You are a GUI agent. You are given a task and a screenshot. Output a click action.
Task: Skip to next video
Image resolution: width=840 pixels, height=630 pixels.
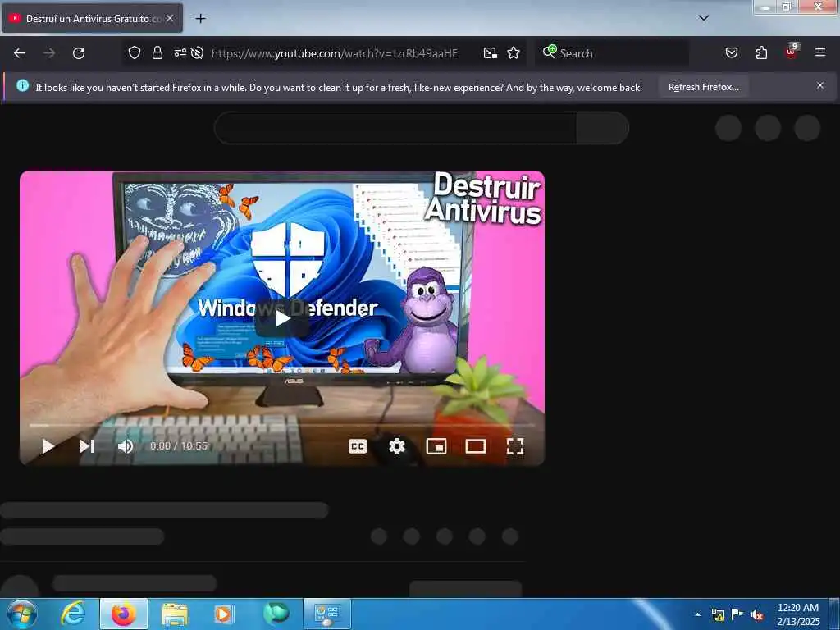[87, 446]
